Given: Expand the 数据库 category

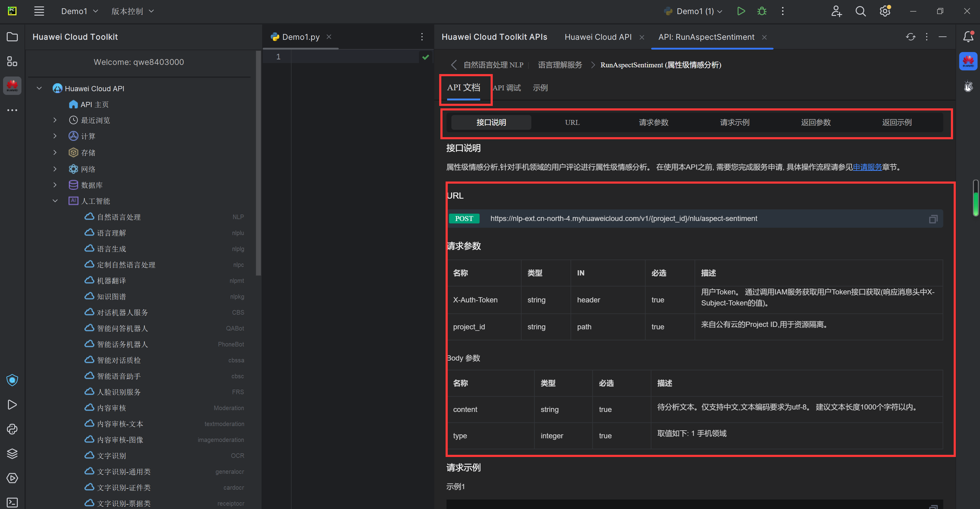Looking at the screenshot, I should coord(55,185).
